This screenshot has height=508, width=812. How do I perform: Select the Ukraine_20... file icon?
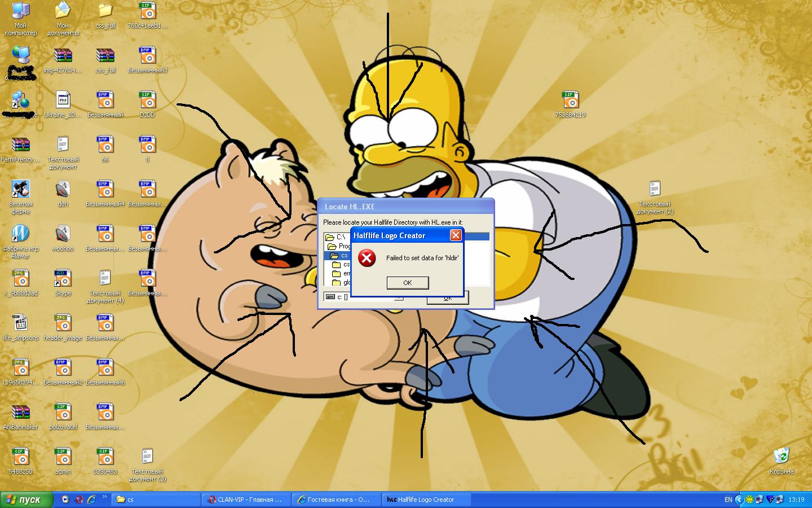point(63,105)
